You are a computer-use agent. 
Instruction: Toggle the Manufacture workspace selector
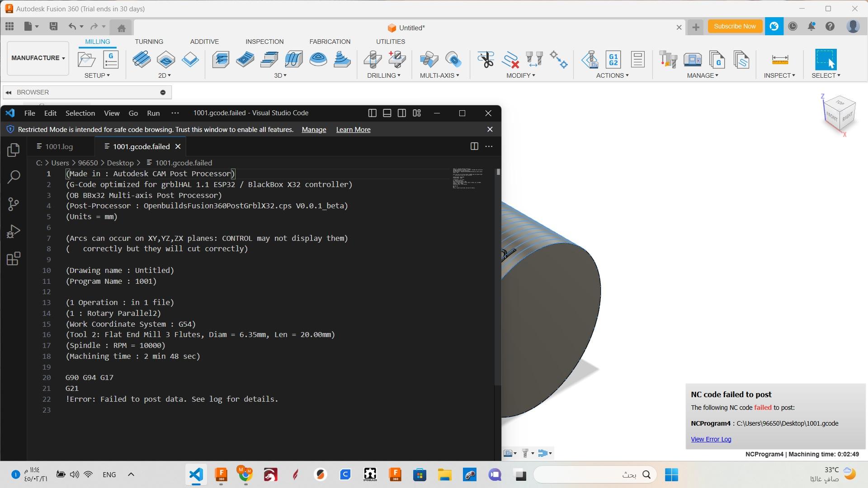point(38,58)
